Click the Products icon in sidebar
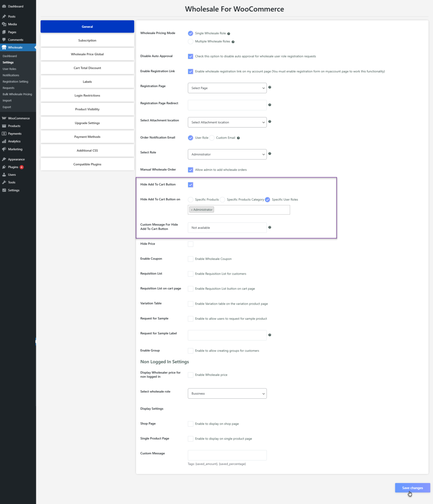This screenshot has width=433, height=504. [4, 126]
